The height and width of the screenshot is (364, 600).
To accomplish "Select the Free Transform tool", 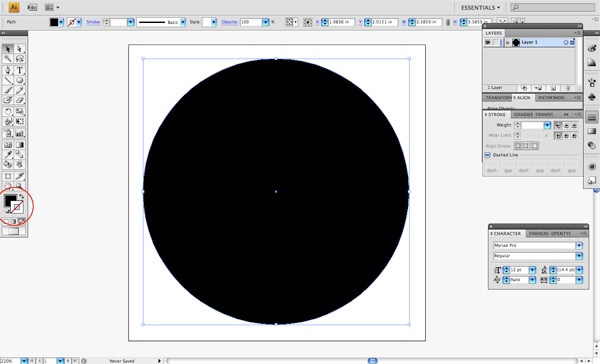I will 20,121.
